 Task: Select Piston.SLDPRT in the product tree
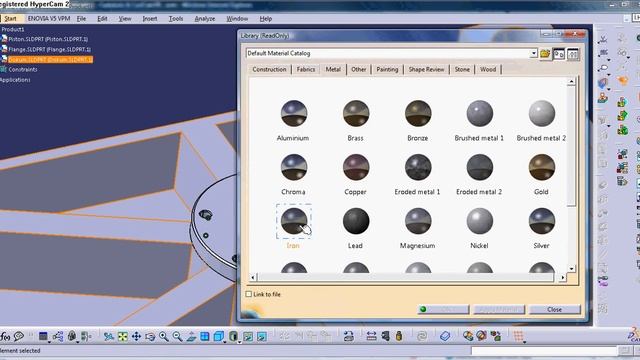click(x=47, y=39)
